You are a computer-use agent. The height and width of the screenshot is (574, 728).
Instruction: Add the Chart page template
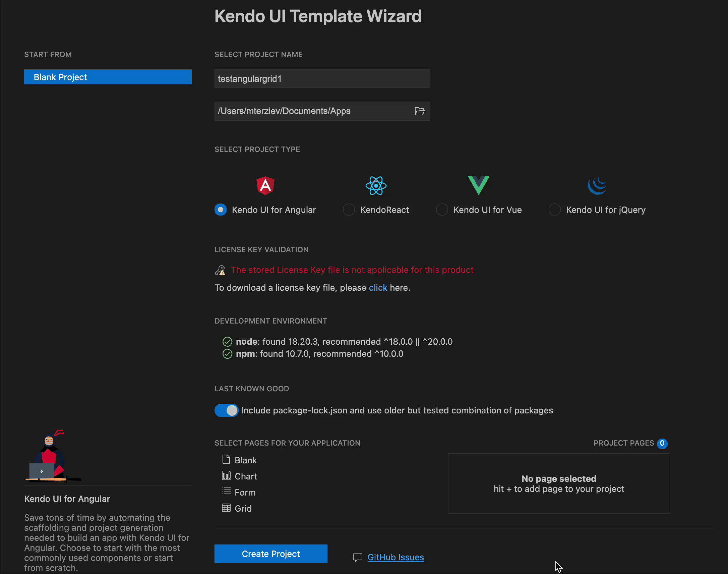(239, 476)
